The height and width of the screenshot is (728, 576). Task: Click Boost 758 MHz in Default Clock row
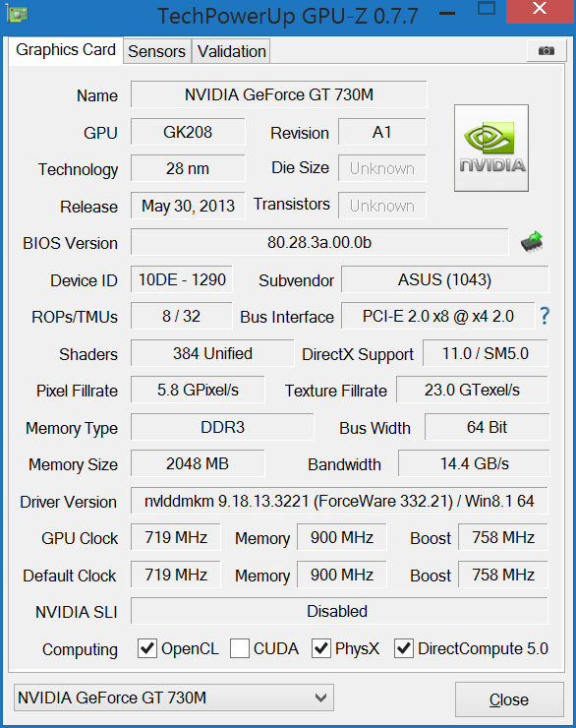503,575
